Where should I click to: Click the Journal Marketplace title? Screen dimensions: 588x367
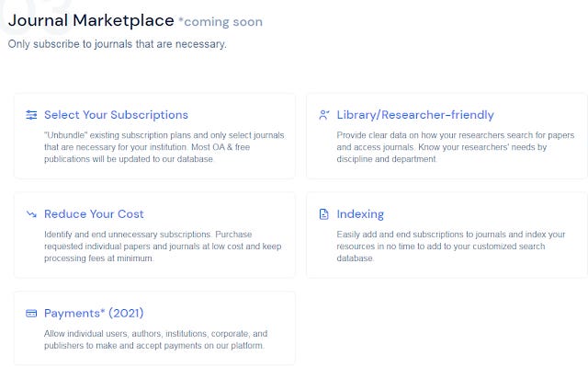pyautogui.click(x=91, y=20)
